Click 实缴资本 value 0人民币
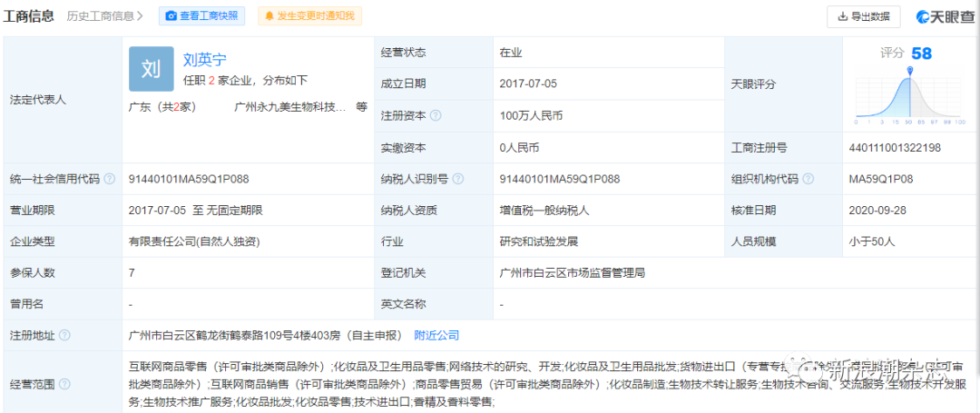Screen dimensions: 980x413 tap(519, 148)
